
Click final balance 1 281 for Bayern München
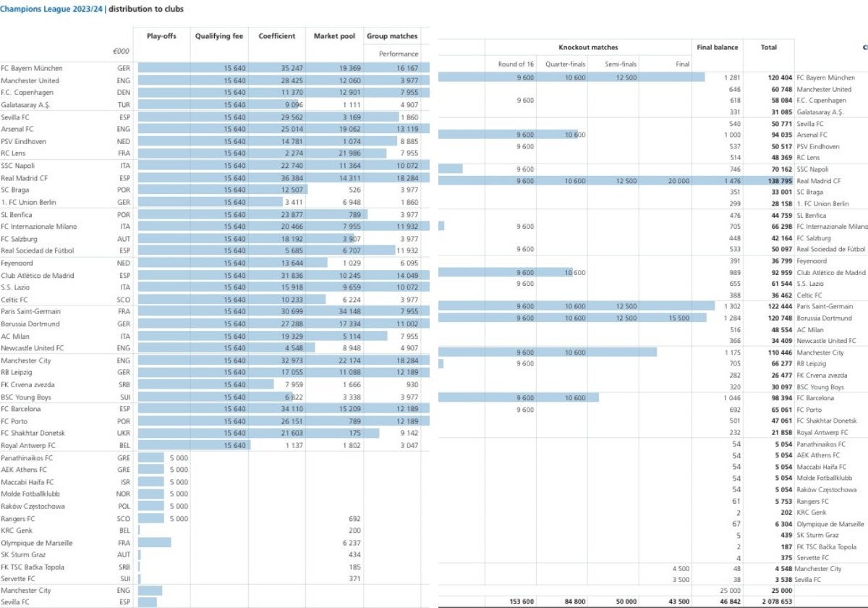point(732,77)
